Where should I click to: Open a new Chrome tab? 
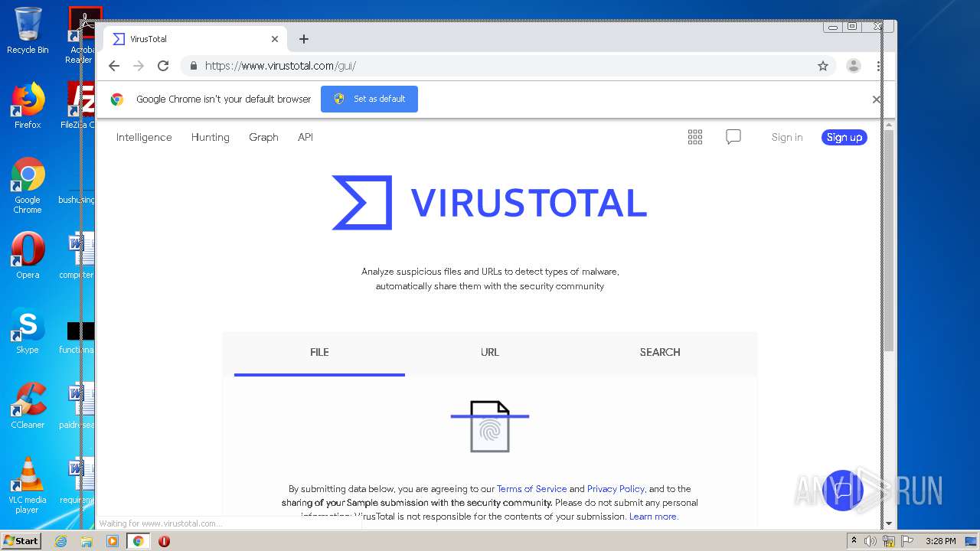[304, 39]
